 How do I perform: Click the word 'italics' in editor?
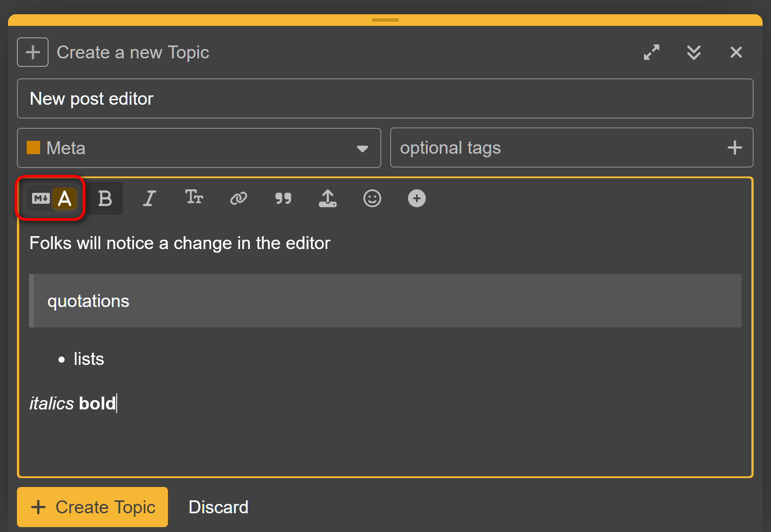click(x=52, y=404)
